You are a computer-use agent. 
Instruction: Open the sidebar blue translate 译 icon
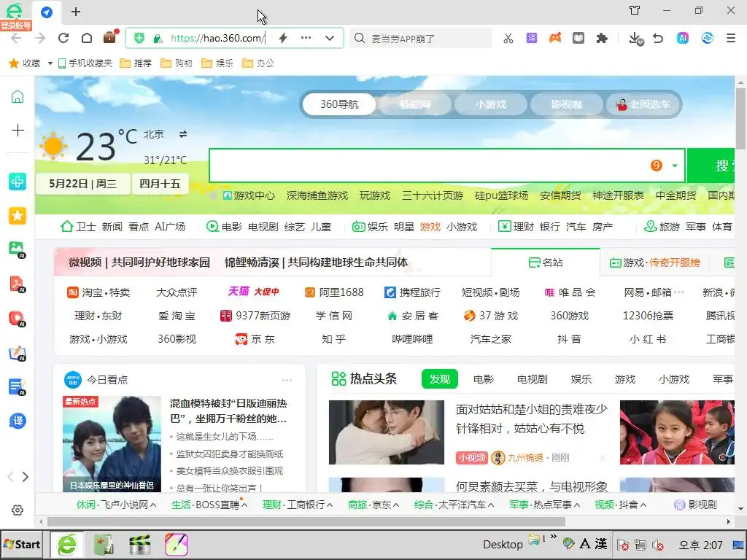pyautogui.click(x=18, y=421)
